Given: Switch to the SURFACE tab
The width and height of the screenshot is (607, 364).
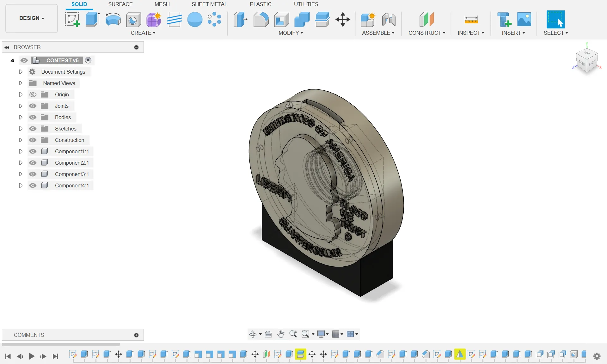Looking at the screenshot, I should click(x=120, y=4).
